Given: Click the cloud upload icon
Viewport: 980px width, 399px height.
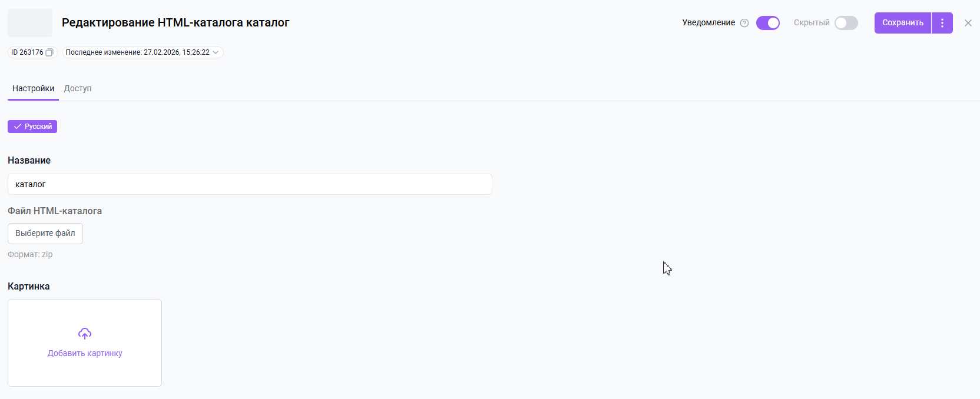Looking at the screenshot, I should pos(85,334).
